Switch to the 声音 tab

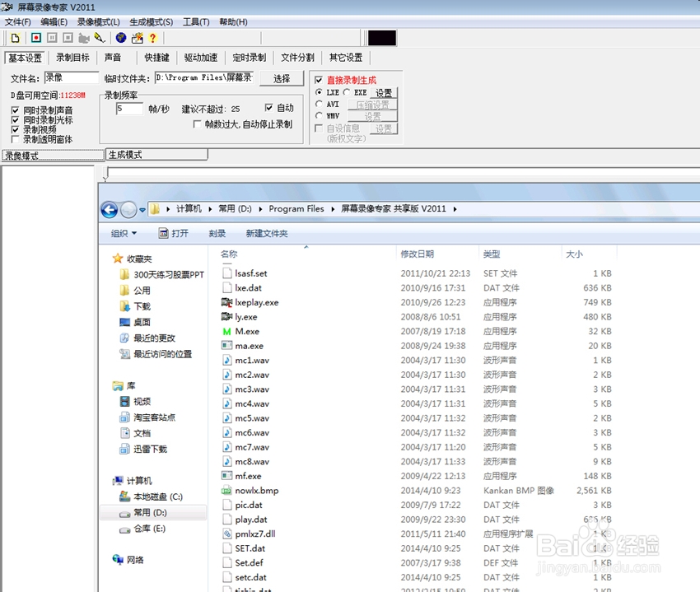[x=113, y=58]
